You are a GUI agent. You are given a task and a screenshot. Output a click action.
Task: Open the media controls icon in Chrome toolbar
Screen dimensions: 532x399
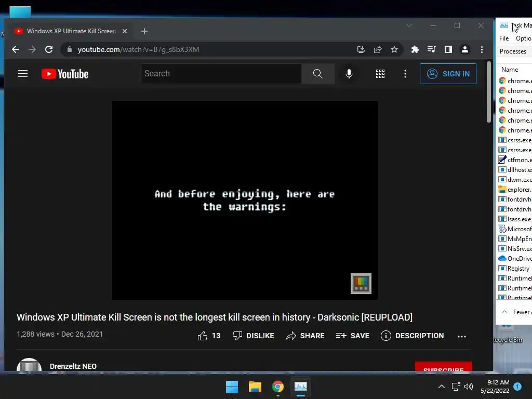coord(431,49)
